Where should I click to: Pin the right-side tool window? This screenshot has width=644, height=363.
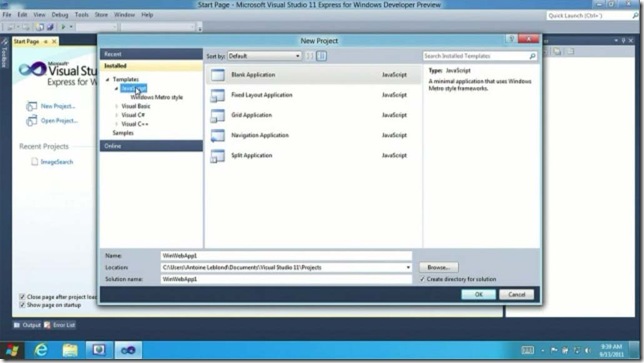[623, 41]
